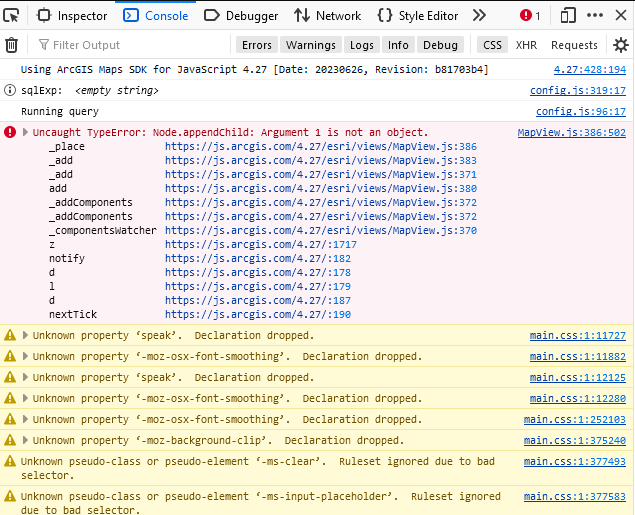Clear console output with trash icon
The height and width of the screenshot is (515, 635).
pos(12,45)
